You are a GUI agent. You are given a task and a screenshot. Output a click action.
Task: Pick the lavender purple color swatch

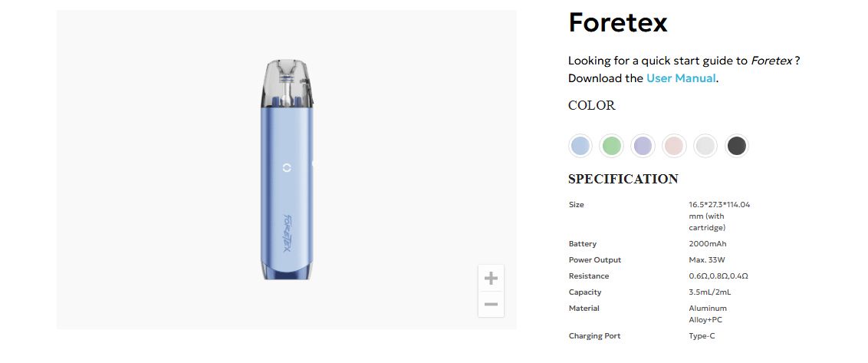point(643,145)
